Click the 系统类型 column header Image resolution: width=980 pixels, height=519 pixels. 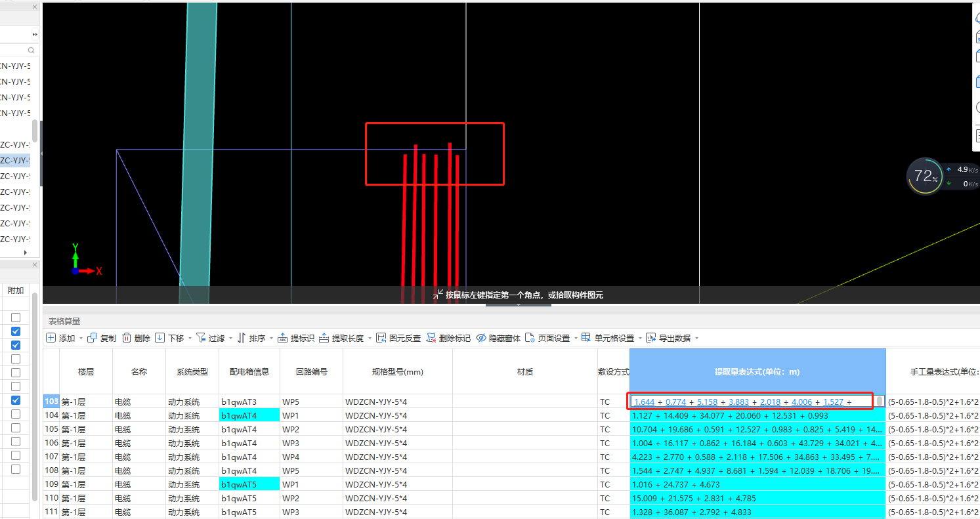192,371
